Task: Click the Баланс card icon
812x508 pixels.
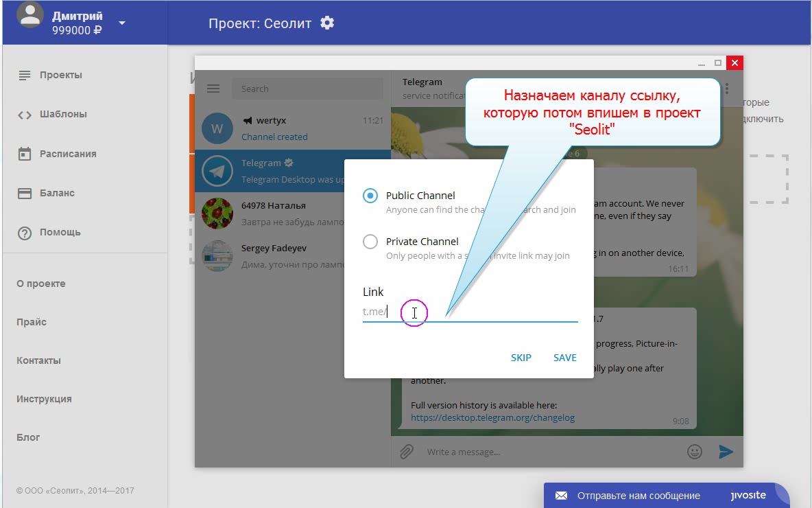Action: (24, 194)
